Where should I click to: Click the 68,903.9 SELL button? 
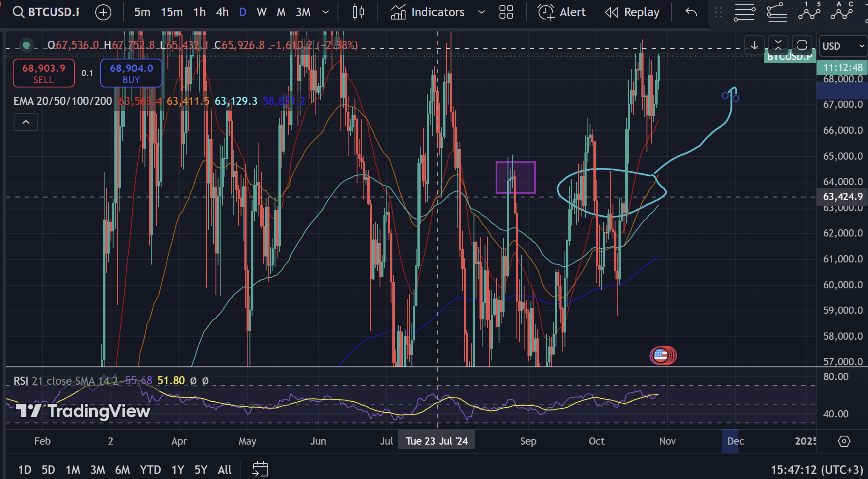tap(44, 73)
